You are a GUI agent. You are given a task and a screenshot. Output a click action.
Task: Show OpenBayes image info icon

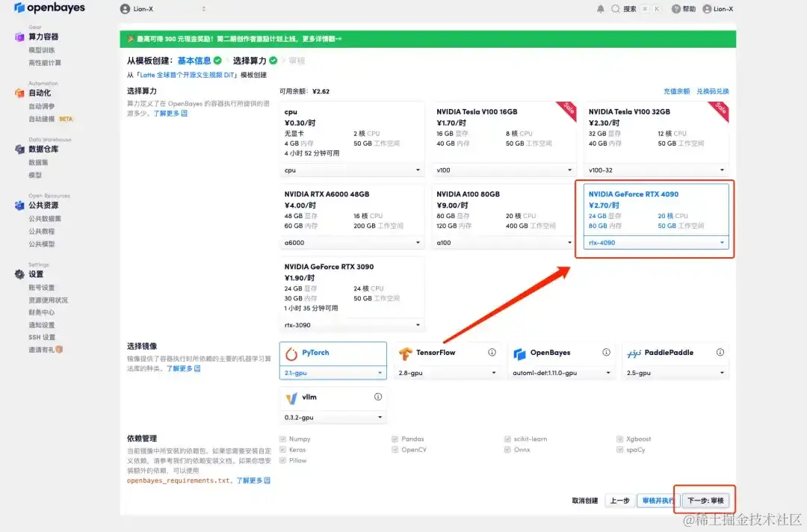click(606, 353)
